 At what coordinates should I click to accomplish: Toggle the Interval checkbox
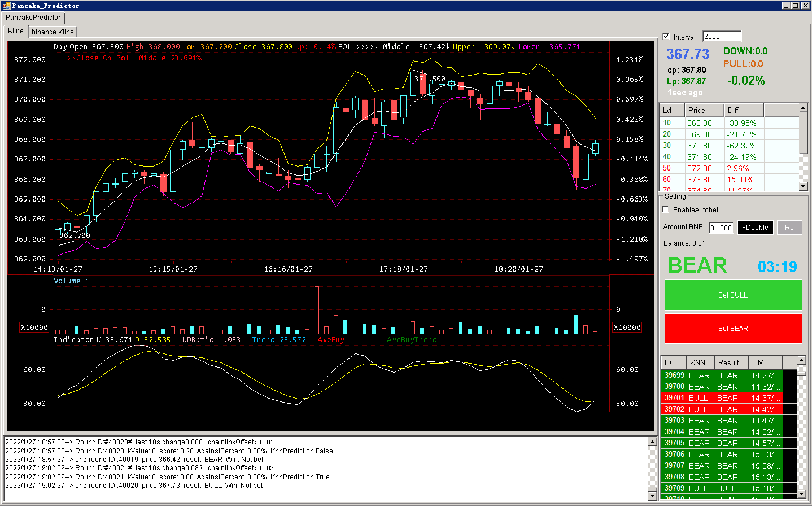pos(666,37)
